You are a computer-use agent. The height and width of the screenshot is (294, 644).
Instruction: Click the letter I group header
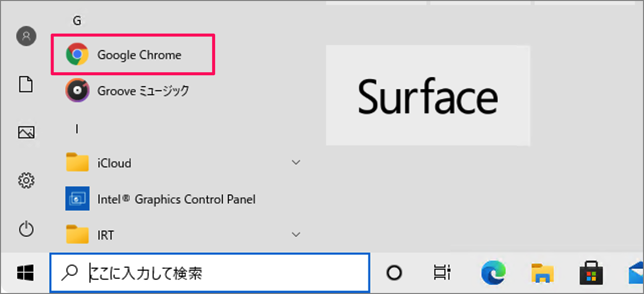[x=77, y=129]
